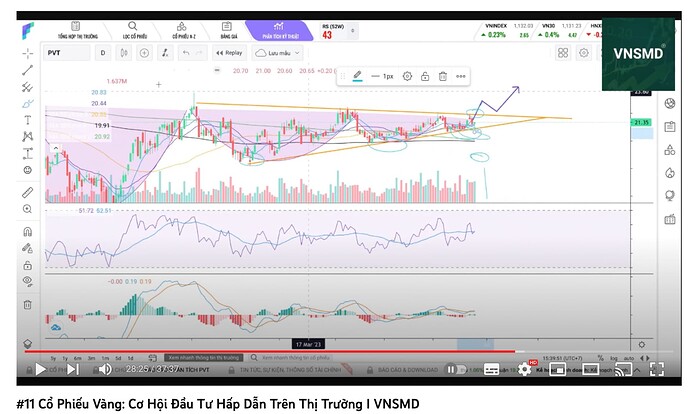The height and width of the screenshot is (414, 690).
Task: Lock all drawing tools
Action: coord(28,265)
